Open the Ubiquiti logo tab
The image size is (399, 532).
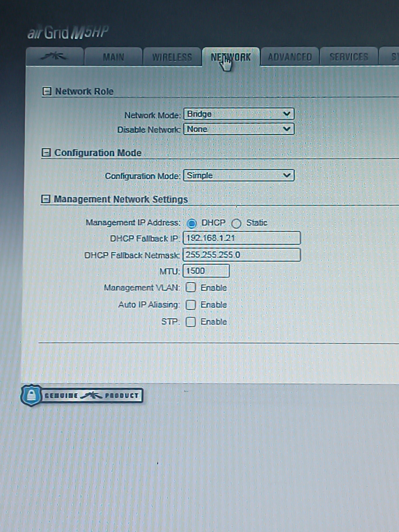click(x=55, y=57)
